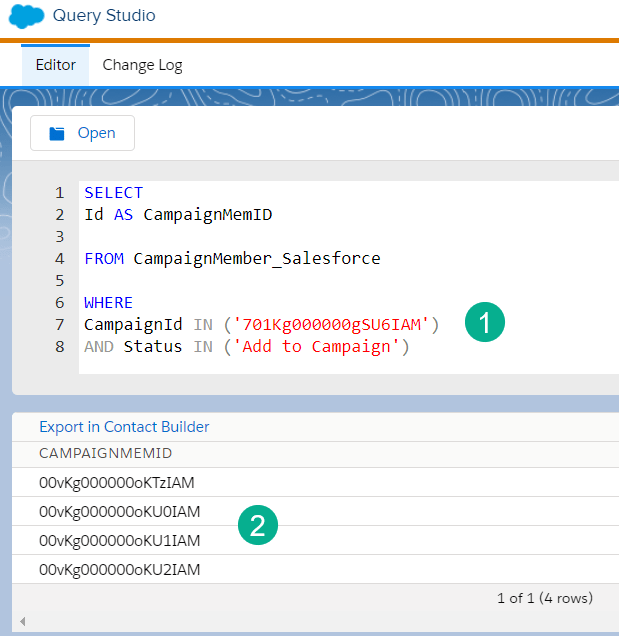Click the green annotation badge numbered 2
The height and width of the screenshot is (636, 619).
point(257,525)
